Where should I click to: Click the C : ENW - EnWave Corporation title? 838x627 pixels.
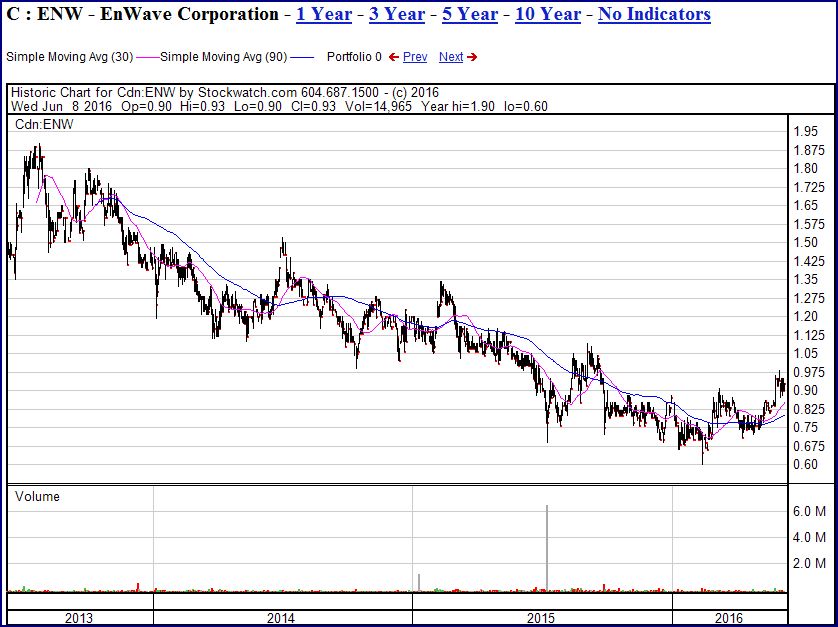[x=142, y=14]
